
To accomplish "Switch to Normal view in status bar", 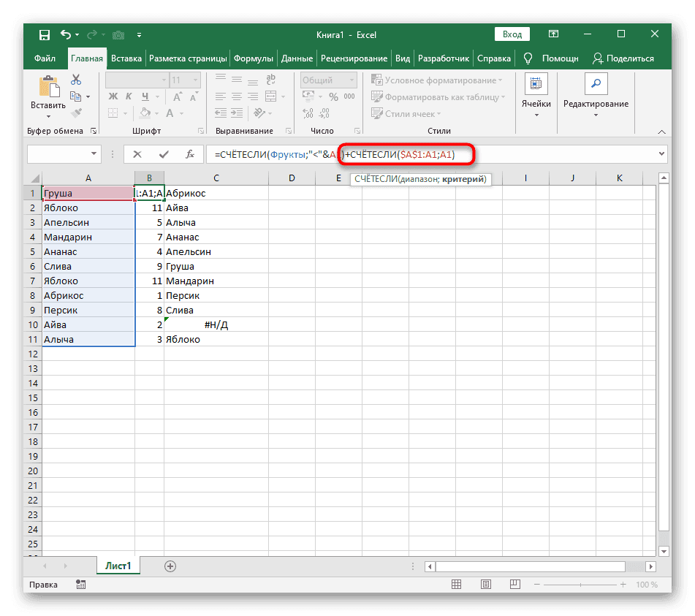I will click(x=455, y=585).
